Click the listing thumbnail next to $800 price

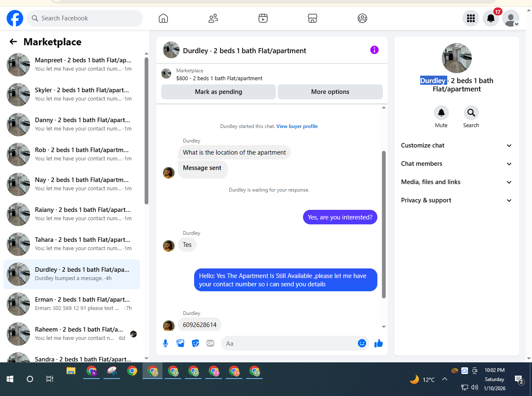166,74
